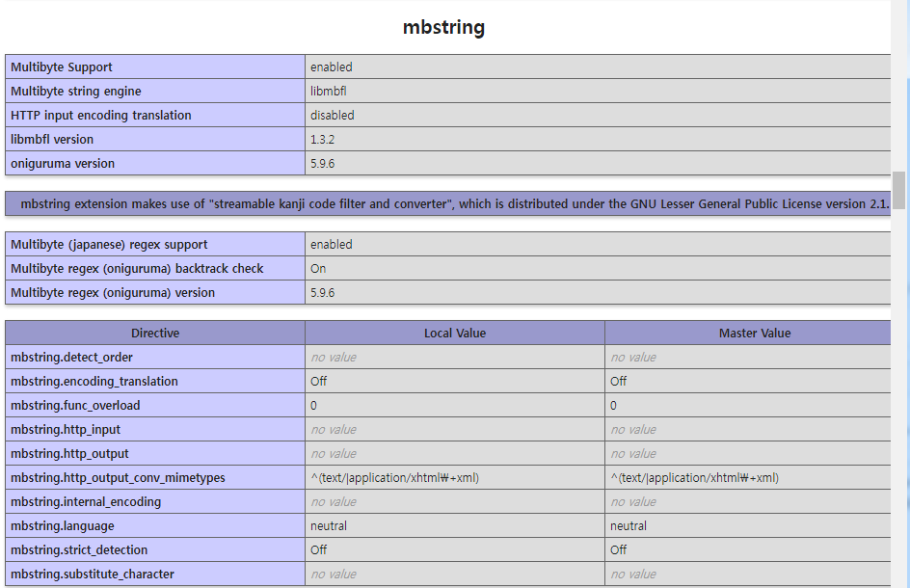
Task: Click the mbstring.http_output_conv_mimetypes local value
Action: tap(394, 478)
